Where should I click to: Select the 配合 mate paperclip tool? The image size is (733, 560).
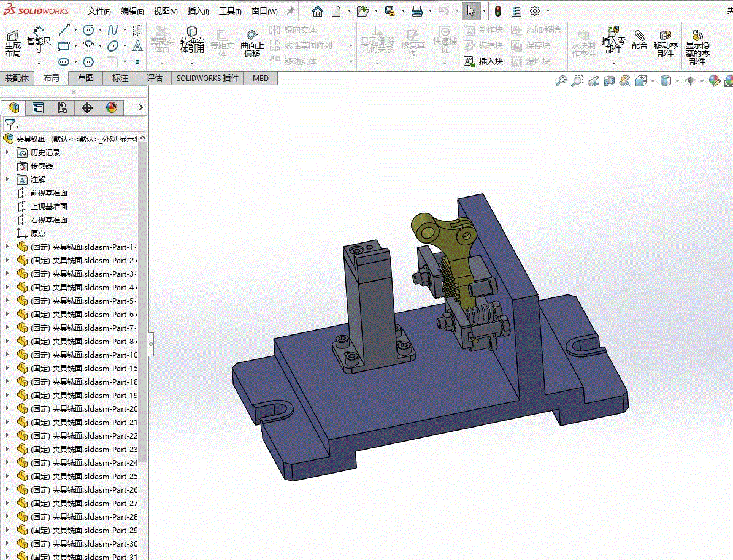[639, 39]
